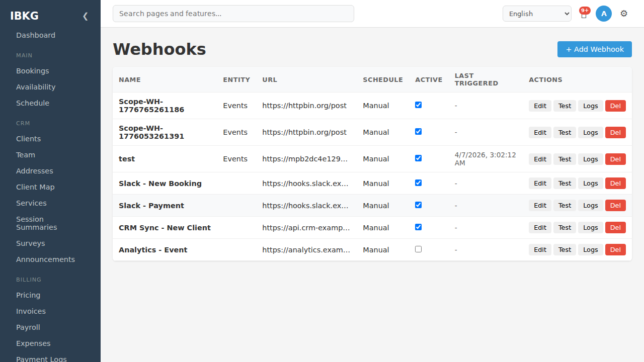Click the Add Webhook button

(595, 49)
